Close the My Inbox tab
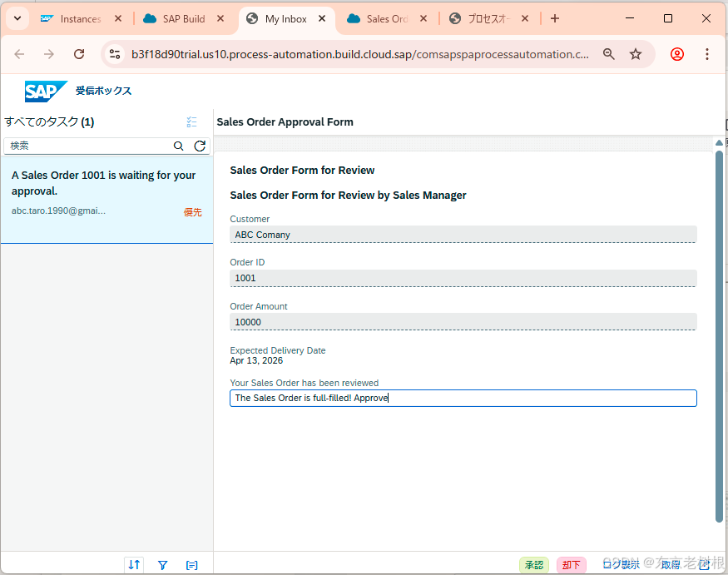The height and width of the screenshot is (575, 728). pyautogui.click(x=322, y=18)
